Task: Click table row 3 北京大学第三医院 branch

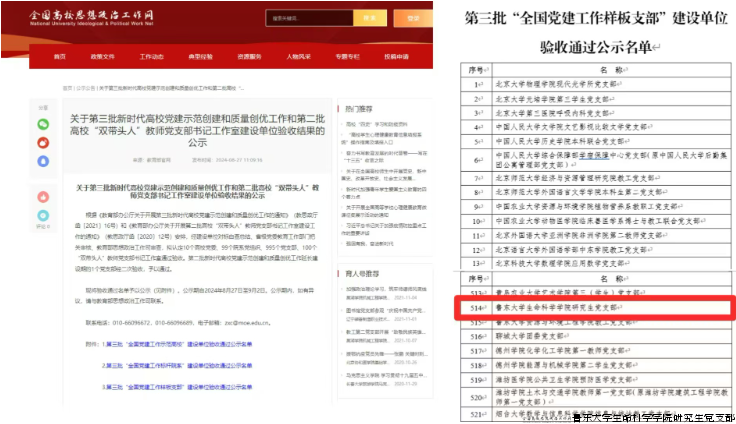Action: coord(596,113)
